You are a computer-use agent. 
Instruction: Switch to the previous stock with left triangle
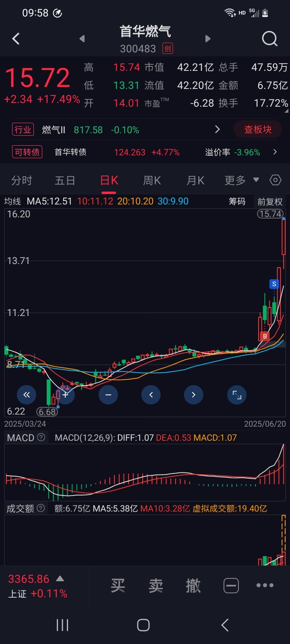click(82, 39)
